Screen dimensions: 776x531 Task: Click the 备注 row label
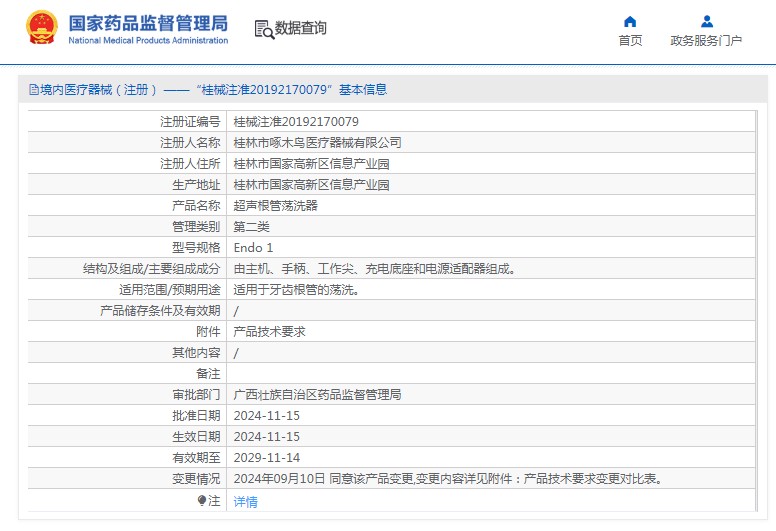(208, 374)
